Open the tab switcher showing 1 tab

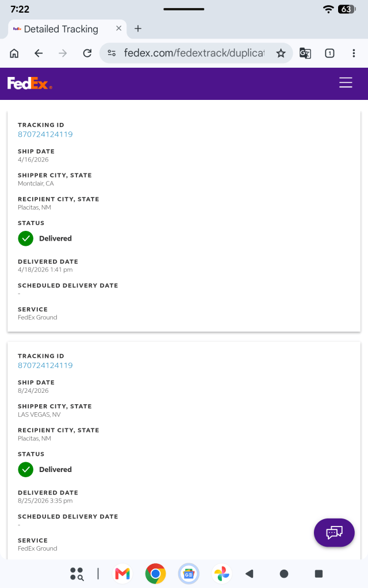(329, 53)
